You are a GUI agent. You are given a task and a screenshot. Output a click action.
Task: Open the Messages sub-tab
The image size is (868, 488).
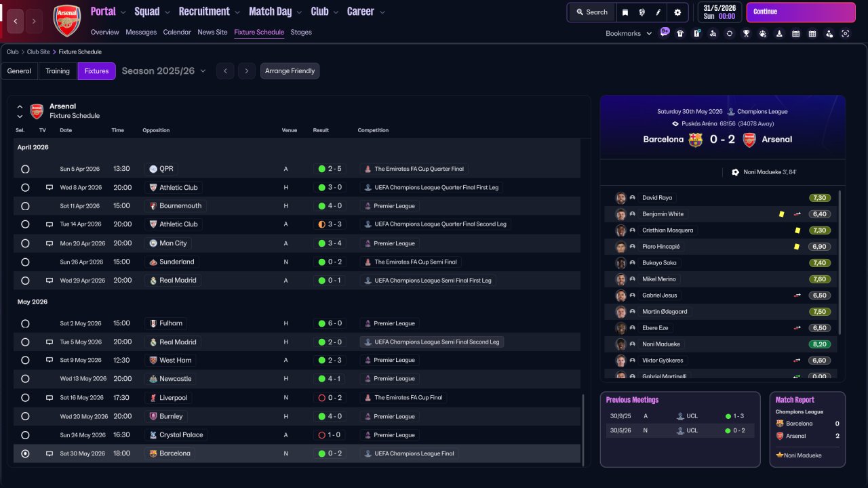(x=141, y=33)
